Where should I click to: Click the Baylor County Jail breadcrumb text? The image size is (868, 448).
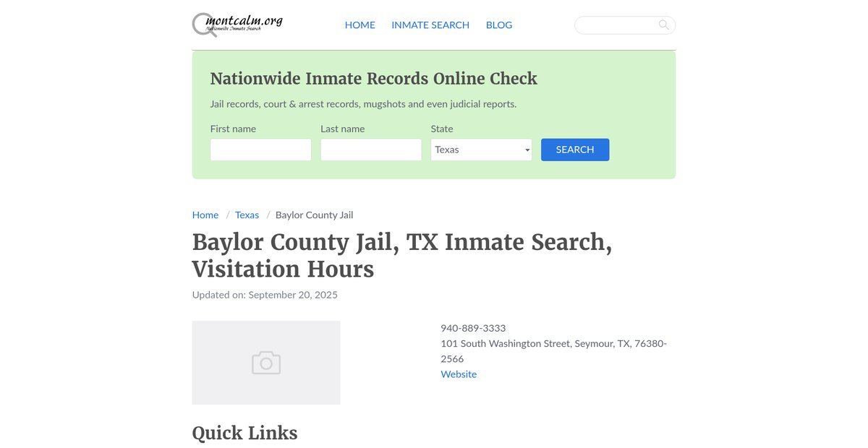(314, 215)
